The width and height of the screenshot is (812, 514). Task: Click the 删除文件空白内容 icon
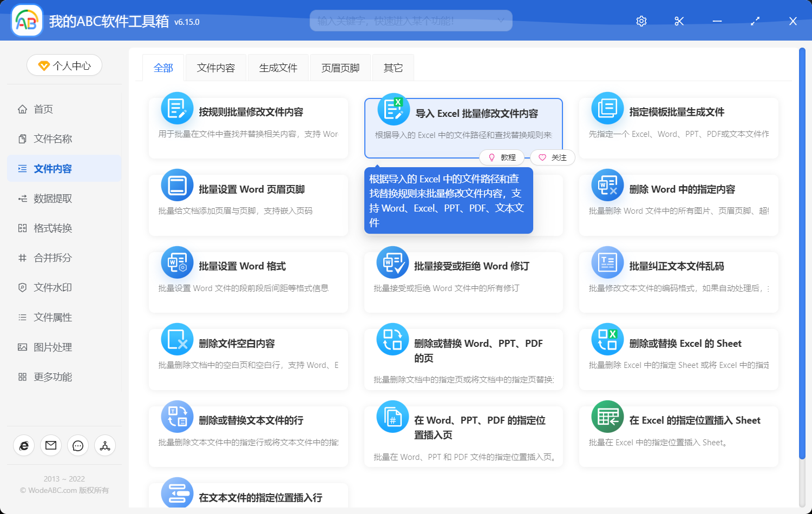pyautogui.click(x=177, y=340)
